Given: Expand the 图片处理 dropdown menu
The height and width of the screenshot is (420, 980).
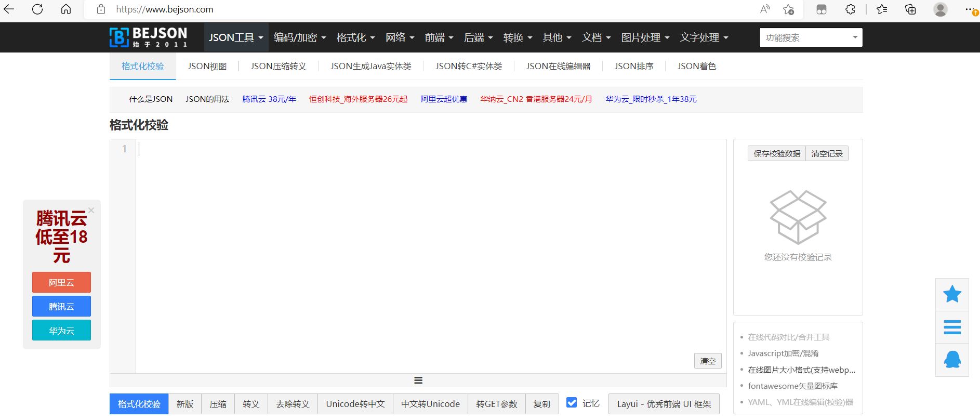Looking at the screenshot, I should pyautogui.click(x=645, y=37).
